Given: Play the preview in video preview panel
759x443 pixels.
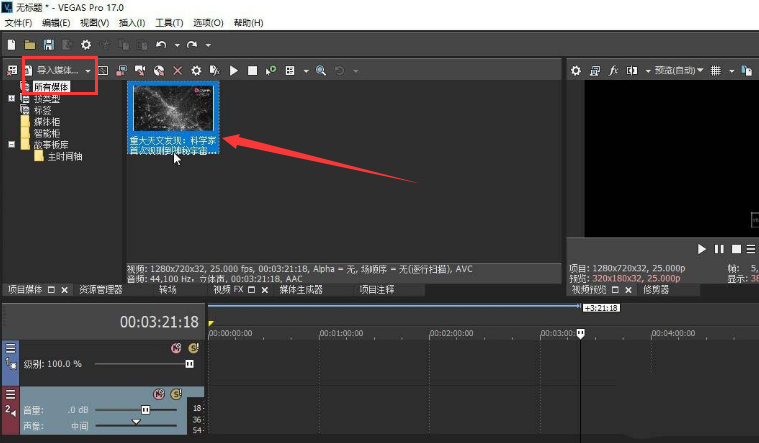Looking at the screenshot, I should tap(701, 249).
